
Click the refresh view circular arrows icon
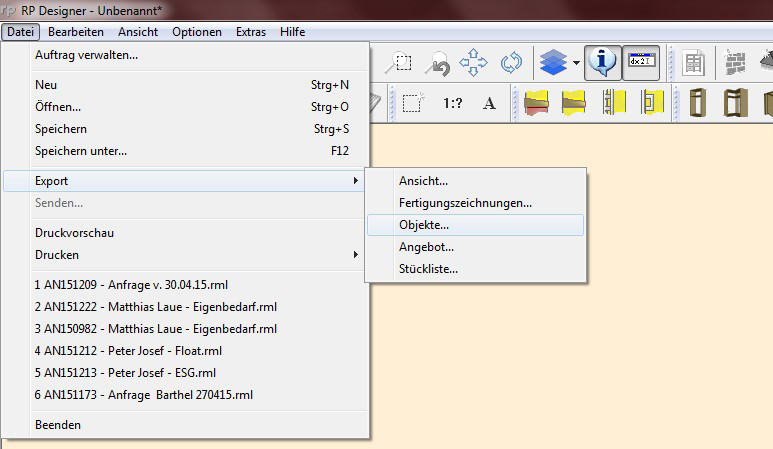click(511, 63)
